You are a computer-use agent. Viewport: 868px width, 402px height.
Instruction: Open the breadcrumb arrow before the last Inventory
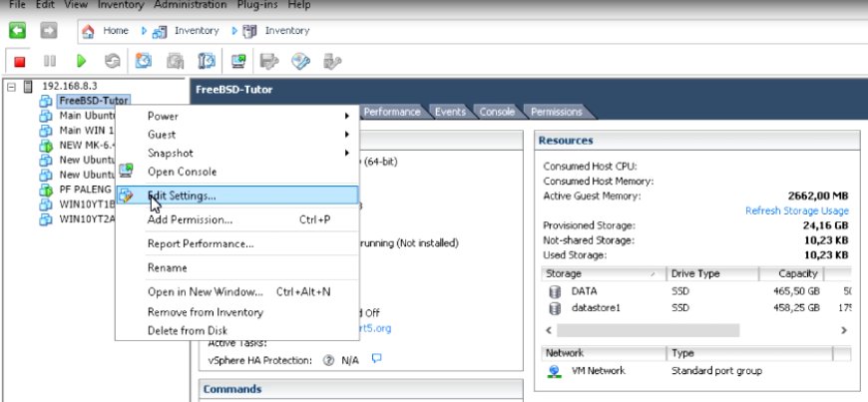[x=234, y=31]
